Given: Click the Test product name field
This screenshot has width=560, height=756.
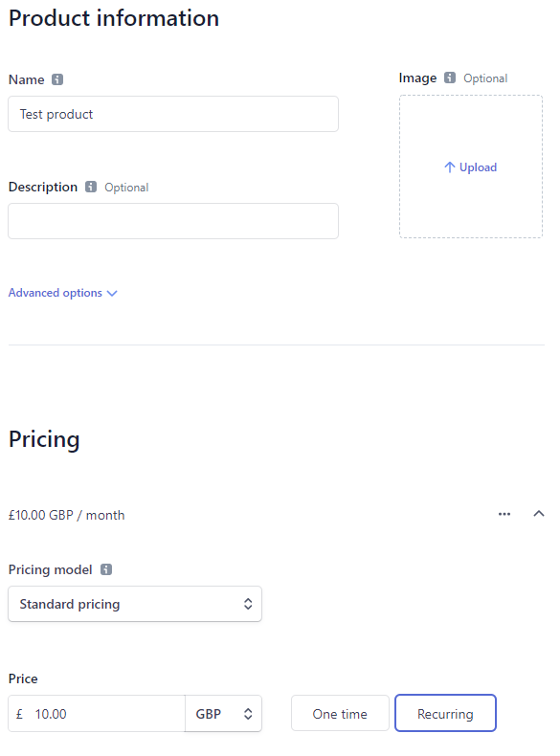Looking at the screenshot, I should pos(173,114).
